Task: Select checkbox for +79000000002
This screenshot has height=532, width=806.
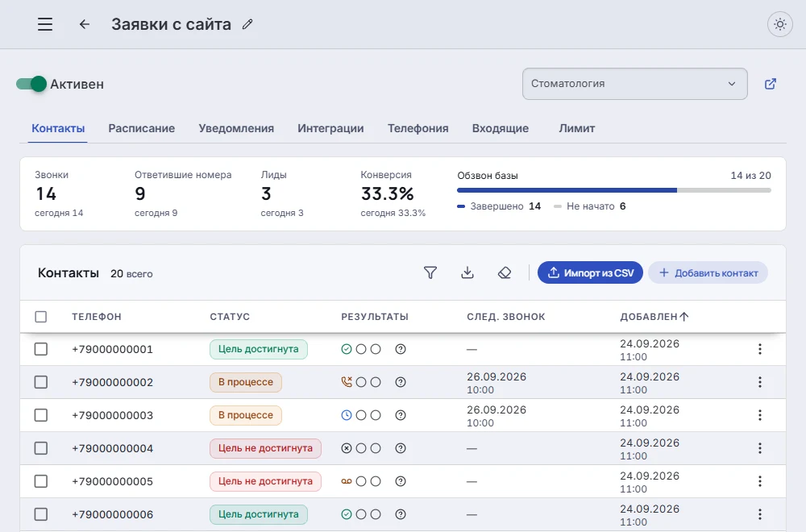Action: pos(40,382)
